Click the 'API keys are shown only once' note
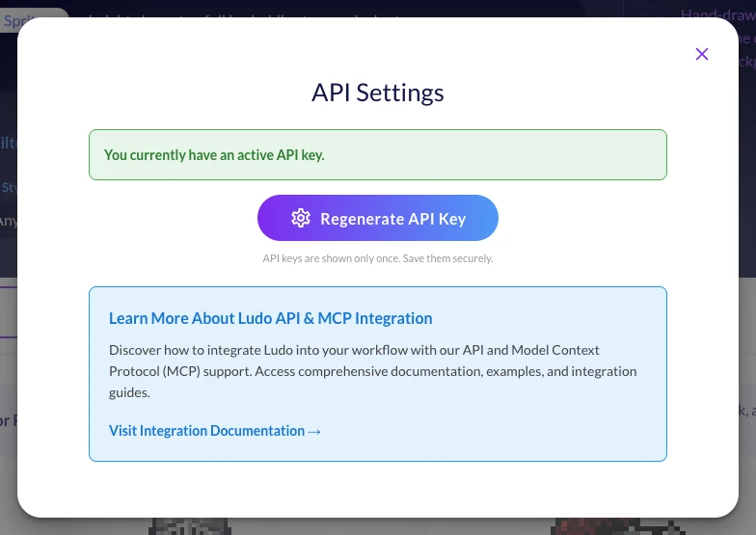This screenshot has height=535, width=756. pyautogui.click(x=378, y=258)
